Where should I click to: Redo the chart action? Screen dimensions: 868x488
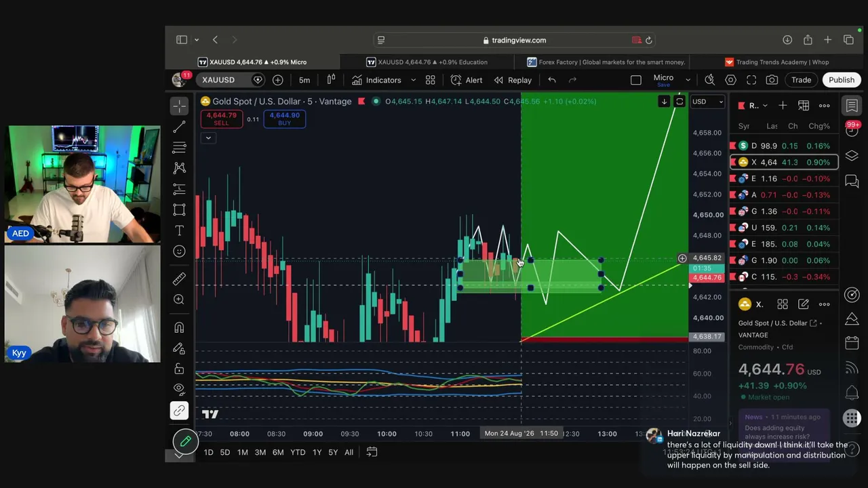pyautogui.click(x=572, y=80)
